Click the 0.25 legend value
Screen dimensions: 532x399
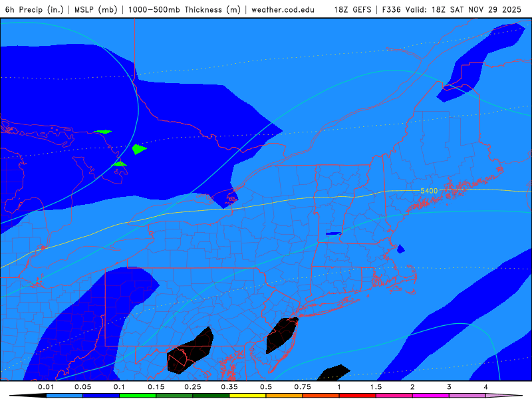pyautogui.click(x=193, y=387)
